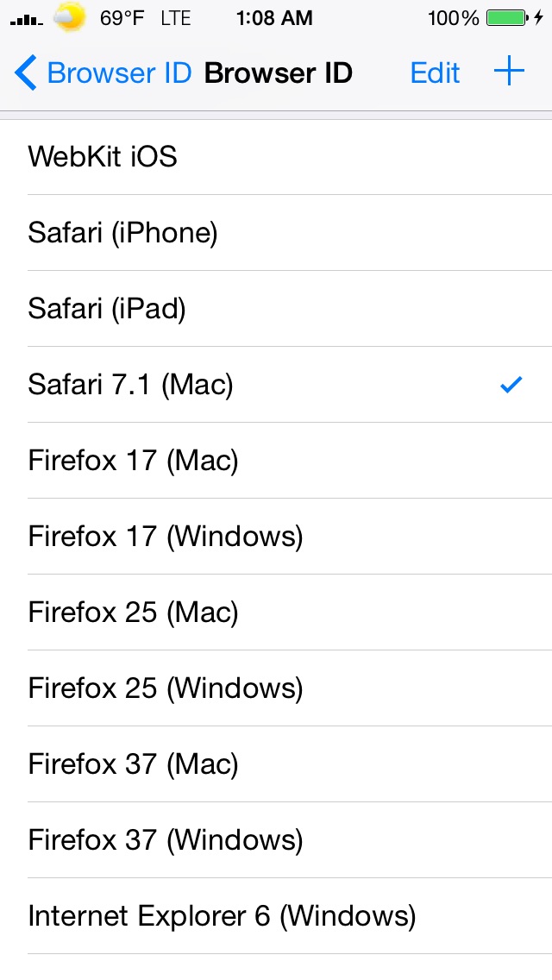Choose Safari (iPad) user agent
Viewport: 552px width, 980px height.
point(276,309)
